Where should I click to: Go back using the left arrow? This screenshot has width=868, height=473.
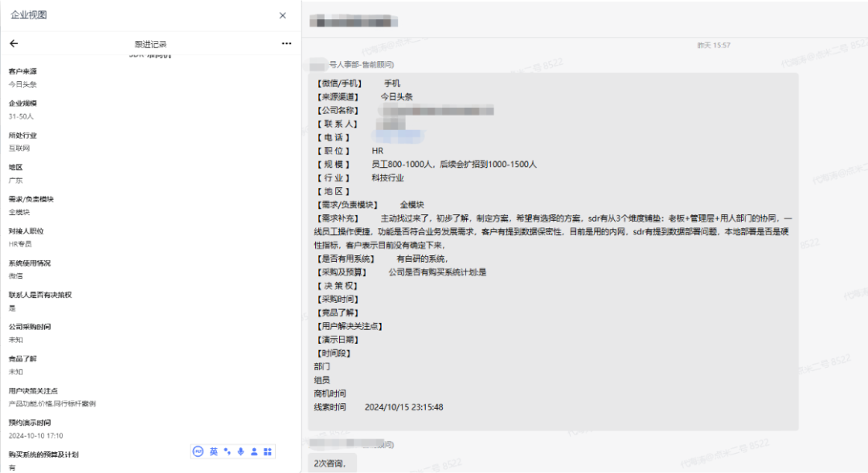pyautogui.click(x=14, y=43)
